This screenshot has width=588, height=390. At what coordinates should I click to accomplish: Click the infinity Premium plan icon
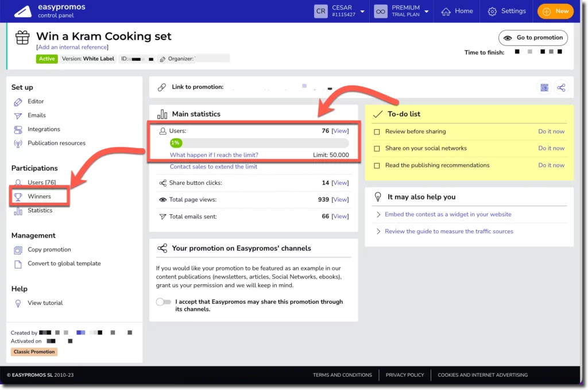[x=380, y=11]
